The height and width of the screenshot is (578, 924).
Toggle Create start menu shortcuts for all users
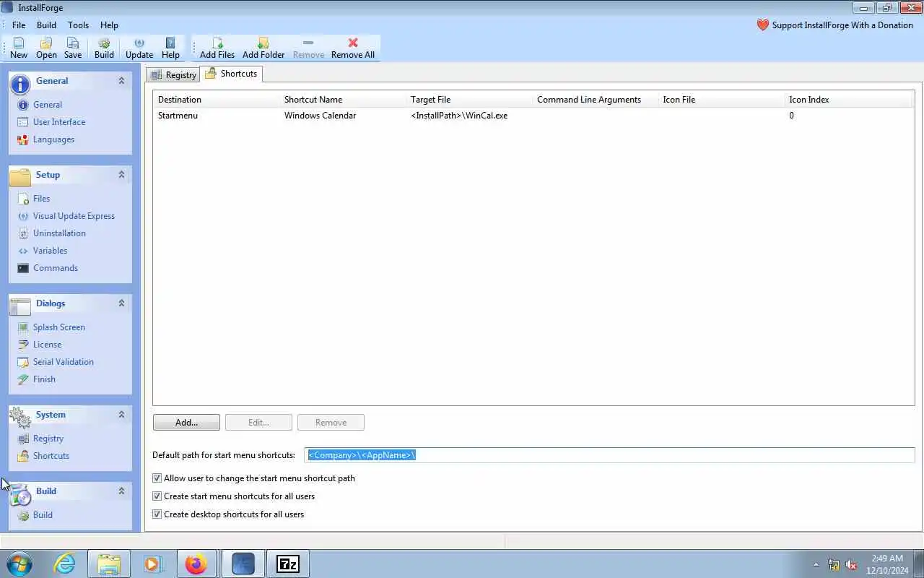pos(157,496)
